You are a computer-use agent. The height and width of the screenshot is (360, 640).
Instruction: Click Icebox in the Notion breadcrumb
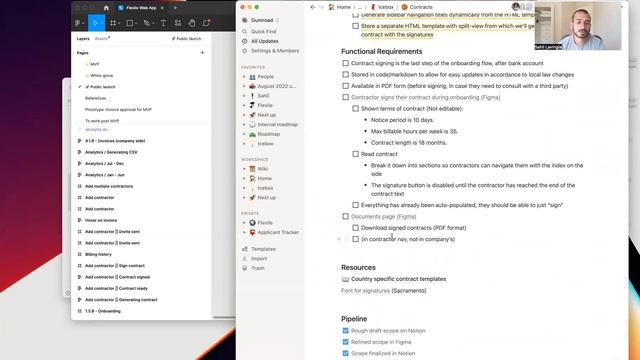(x=386, y=7)
